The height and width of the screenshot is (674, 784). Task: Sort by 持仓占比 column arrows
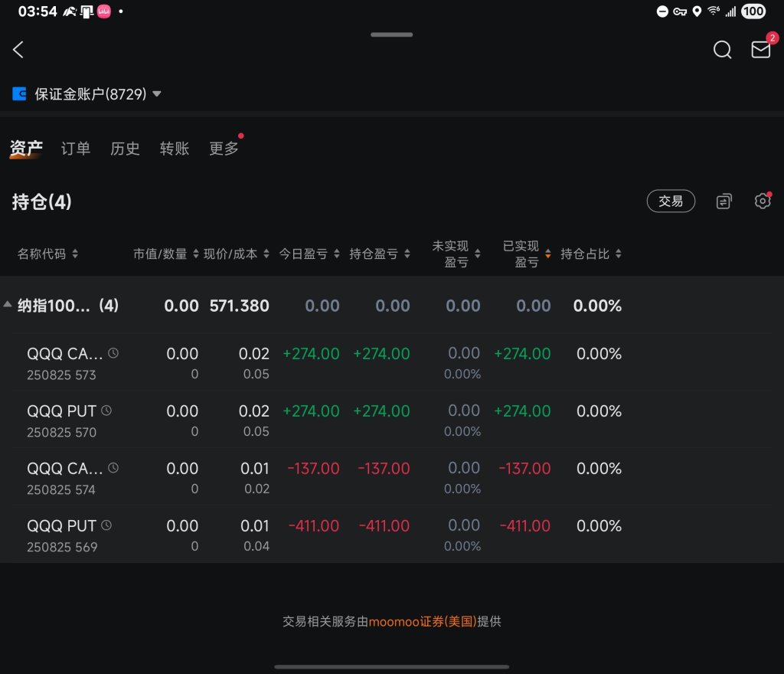619,254
